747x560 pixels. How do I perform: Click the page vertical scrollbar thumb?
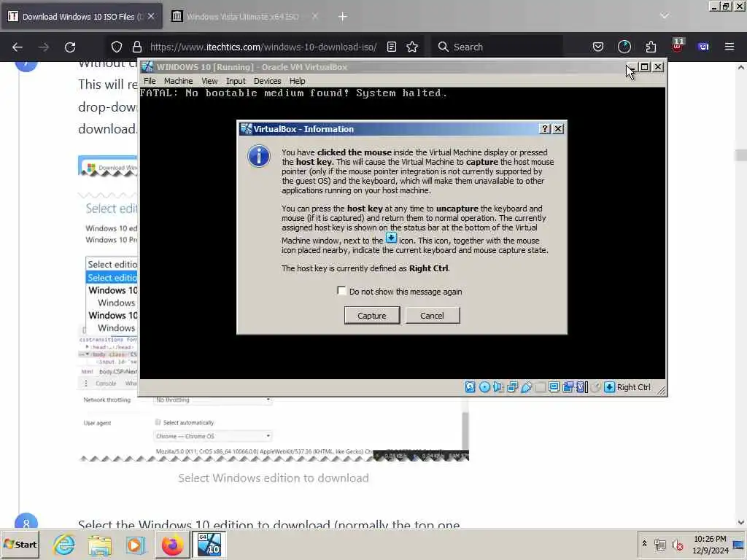point(741,155)
